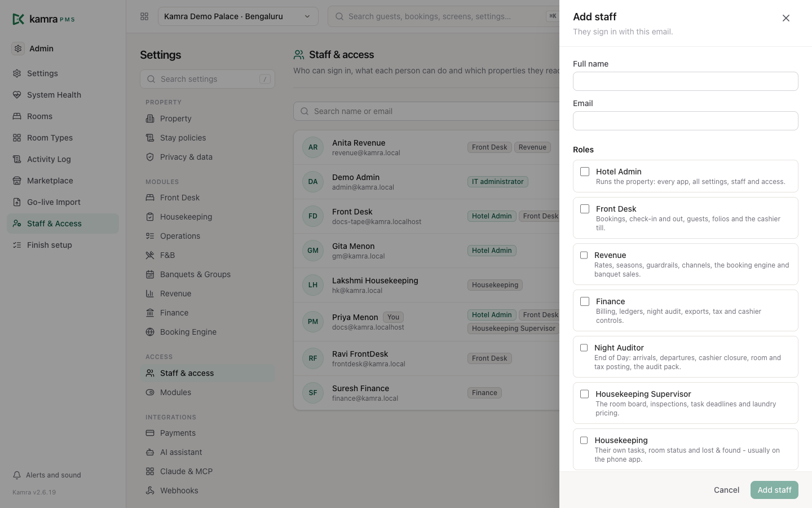Focus the Search settings field

pyautogui.click(x=208, y=79)
